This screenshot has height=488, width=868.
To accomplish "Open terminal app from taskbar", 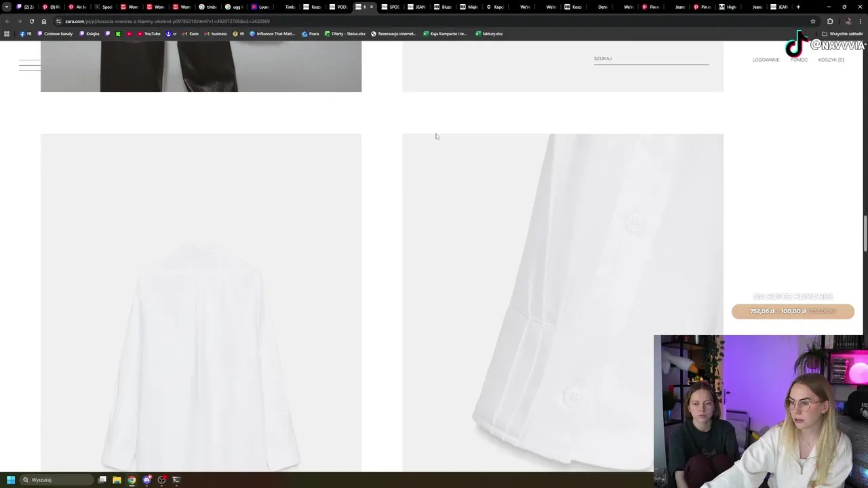I will [x=176, y=480].
